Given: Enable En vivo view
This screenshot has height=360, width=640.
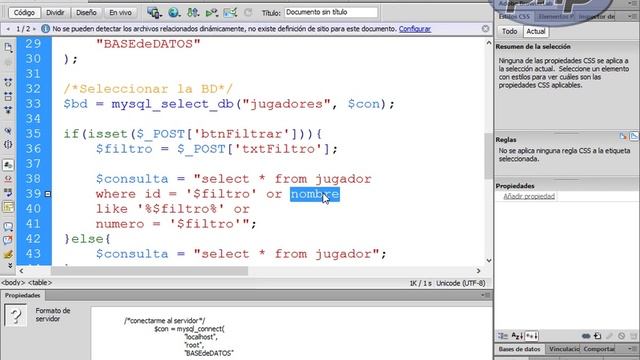Looking at the screenshot, I should [x=120, y=13].
